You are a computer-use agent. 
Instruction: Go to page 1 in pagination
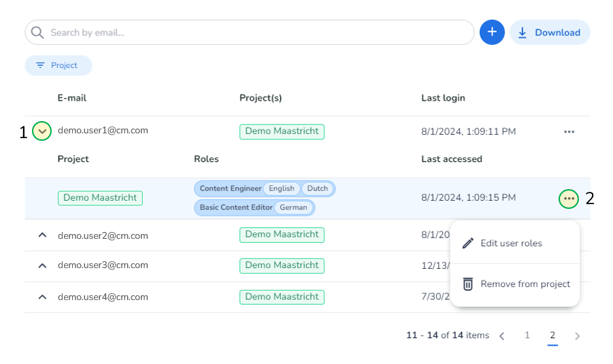pyautogui.click(x=527, y=335)
